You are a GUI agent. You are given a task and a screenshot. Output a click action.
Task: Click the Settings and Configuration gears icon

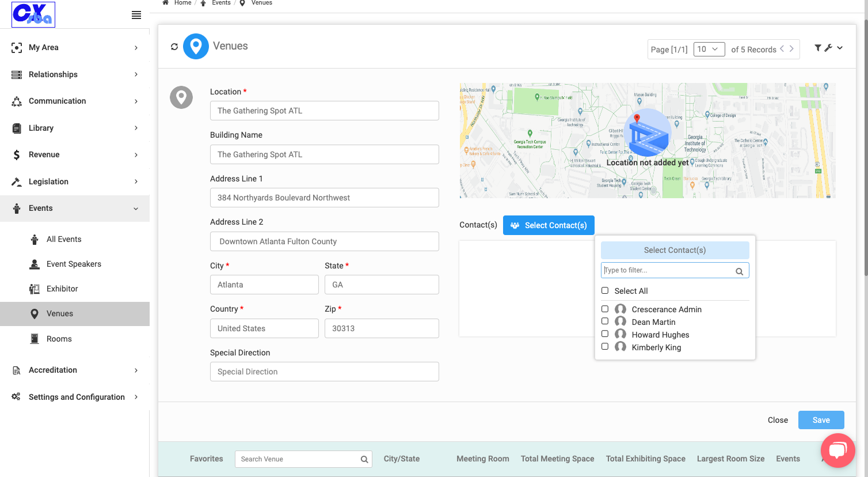click(x=16, y=397)
